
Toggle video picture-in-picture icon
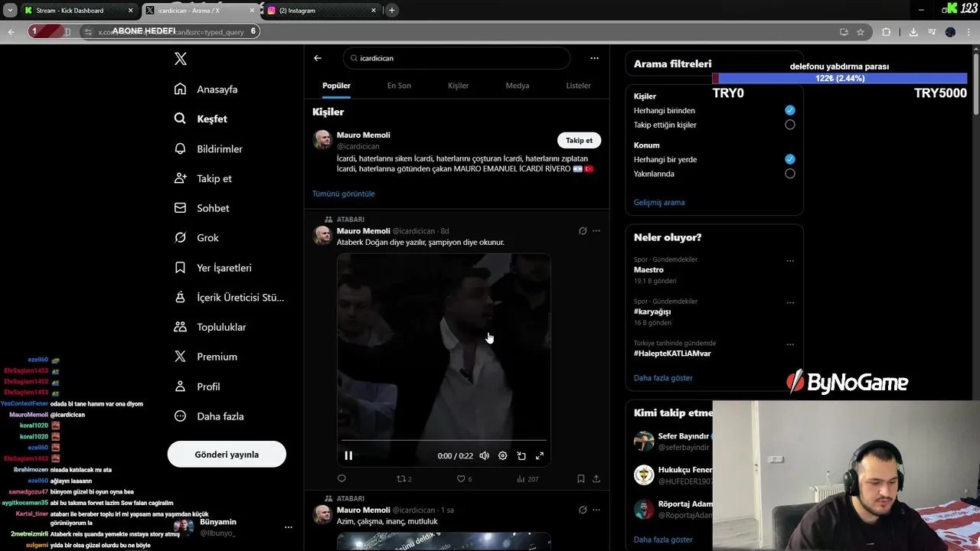coord(521,455)
